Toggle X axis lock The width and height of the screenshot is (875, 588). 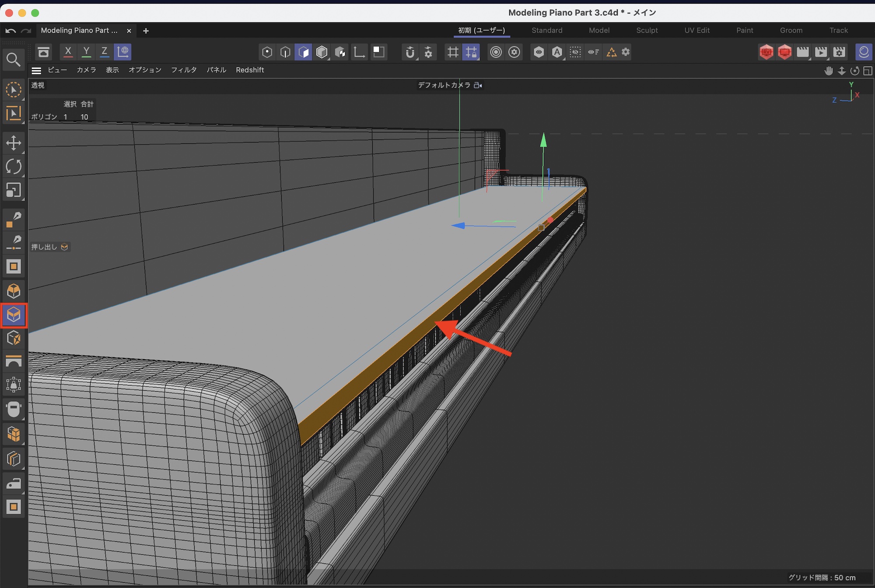(68, 52)
